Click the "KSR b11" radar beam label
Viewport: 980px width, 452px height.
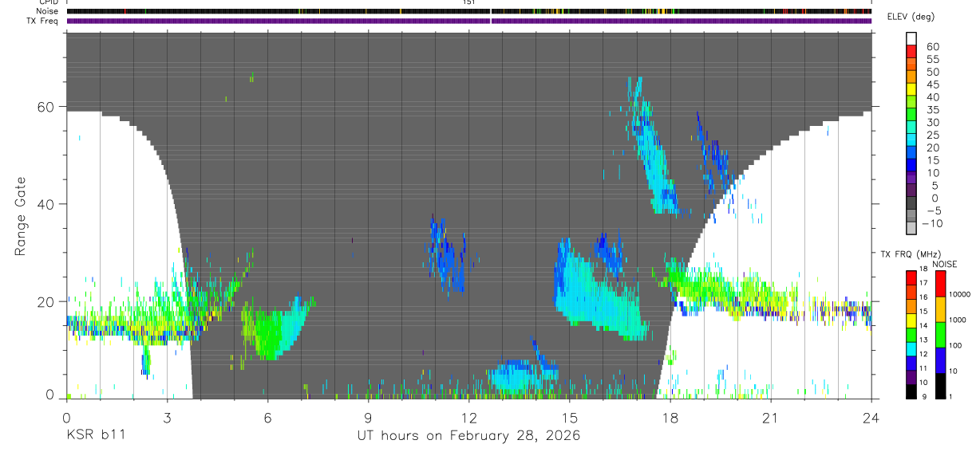tap(95, 436)
